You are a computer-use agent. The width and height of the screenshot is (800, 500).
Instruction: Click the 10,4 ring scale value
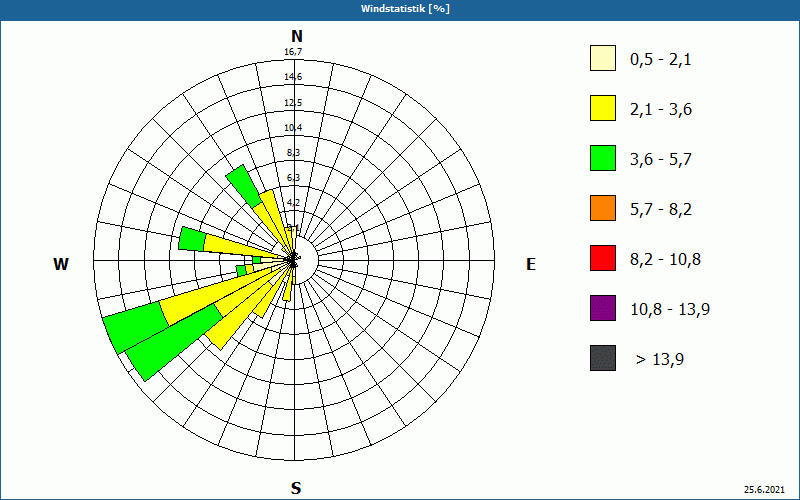click(293, 128)
